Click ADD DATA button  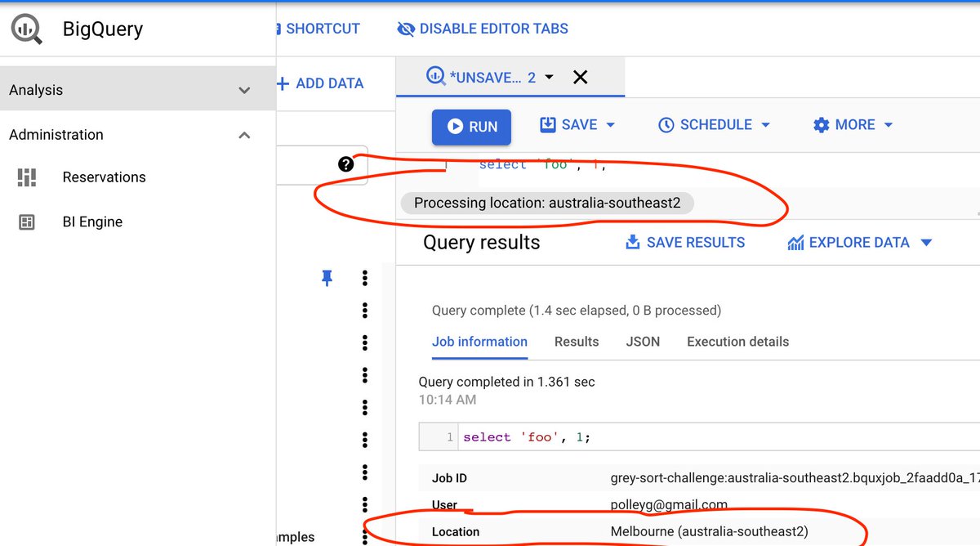pos(320,83)
